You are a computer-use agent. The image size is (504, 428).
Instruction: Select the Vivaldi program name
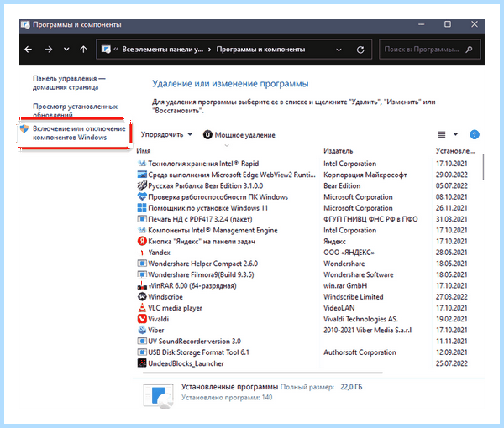pos(158,319)
